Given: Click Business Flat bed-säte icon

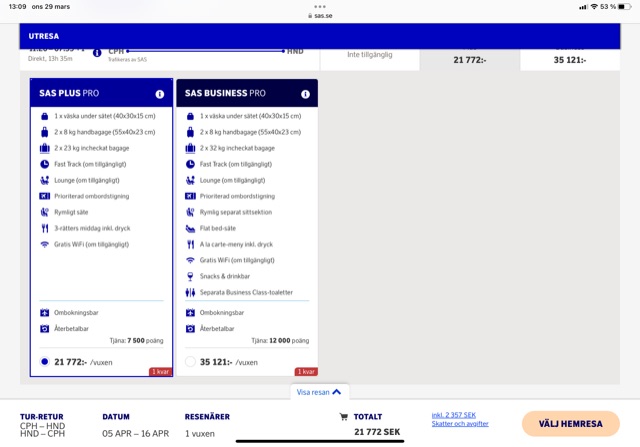Looking at the screenshot, I should (x=190, y=229).
